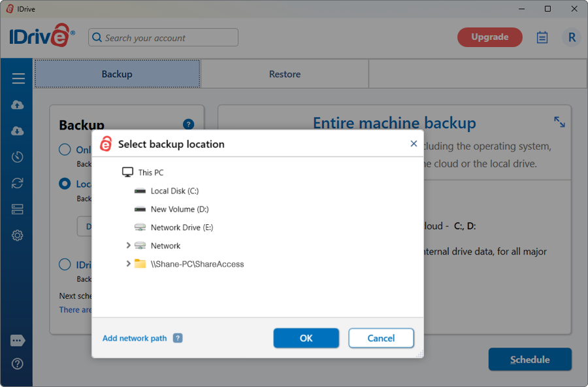Viewport: 588px width, 387px height.
Task: Minimize the IDrive window
Action: coord(521,8)
